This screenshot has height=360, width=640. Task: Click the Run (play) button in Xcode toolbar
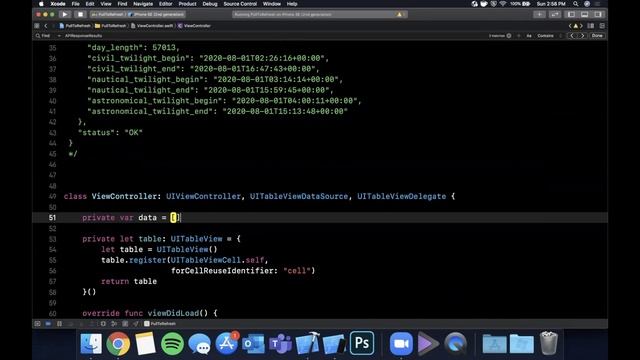tap(65, 14)
